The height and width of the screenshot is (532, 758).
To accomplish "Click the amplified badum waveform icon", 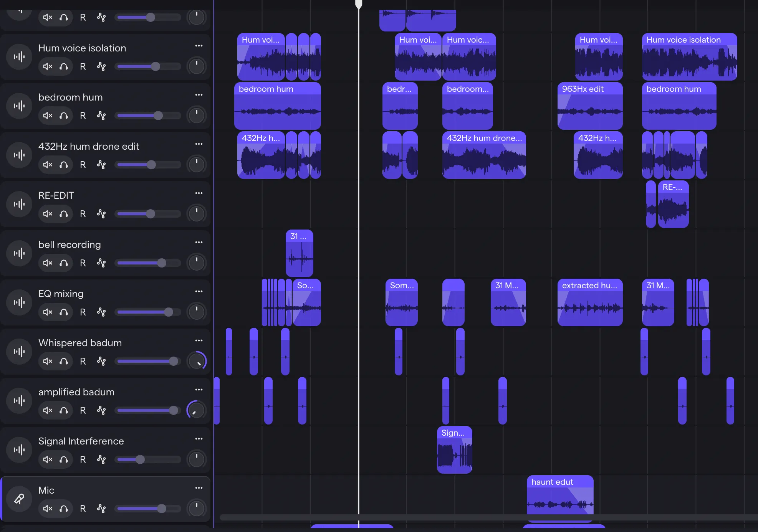I will pyautogui.click(x=19, y=401).
